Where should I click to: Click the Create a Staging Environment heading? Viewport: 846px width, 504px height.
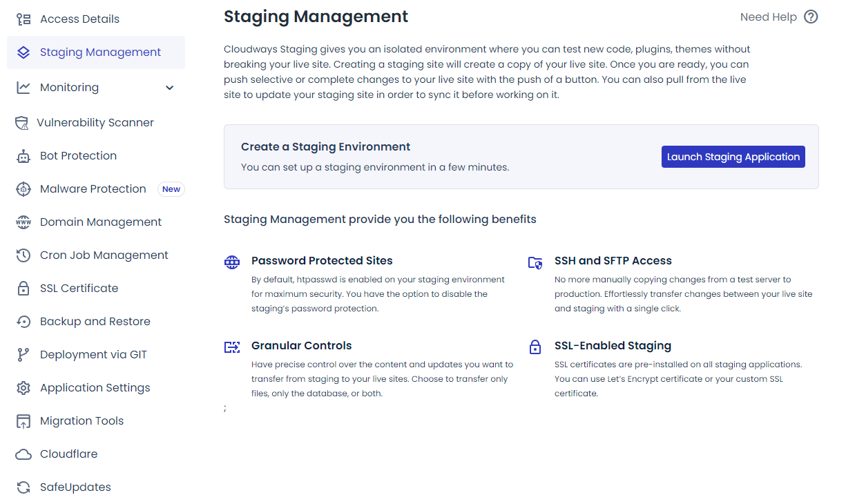click(x=326, y=147)
